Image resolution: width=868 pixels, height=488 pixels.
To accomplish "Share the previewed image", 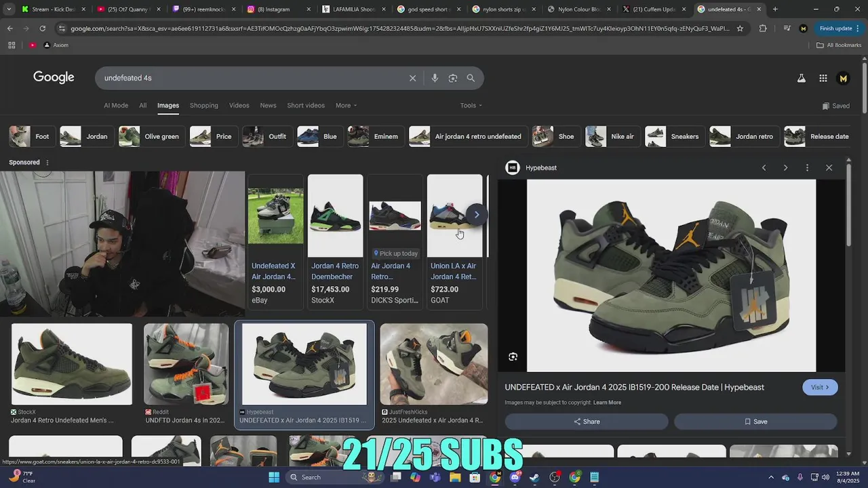I will click(x=587, y=422).
